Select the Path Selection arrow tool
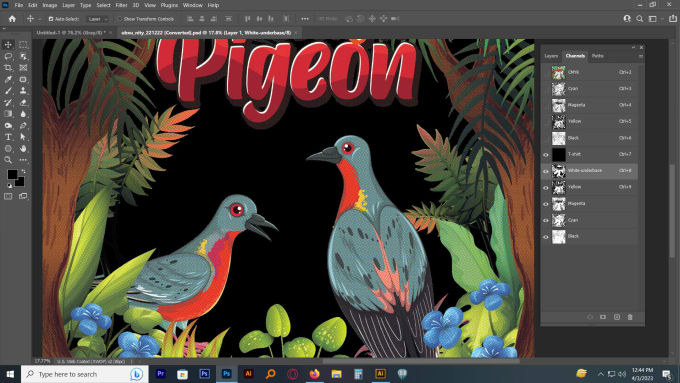This screenshot has height=383, width=680. (x=23, y=137)
